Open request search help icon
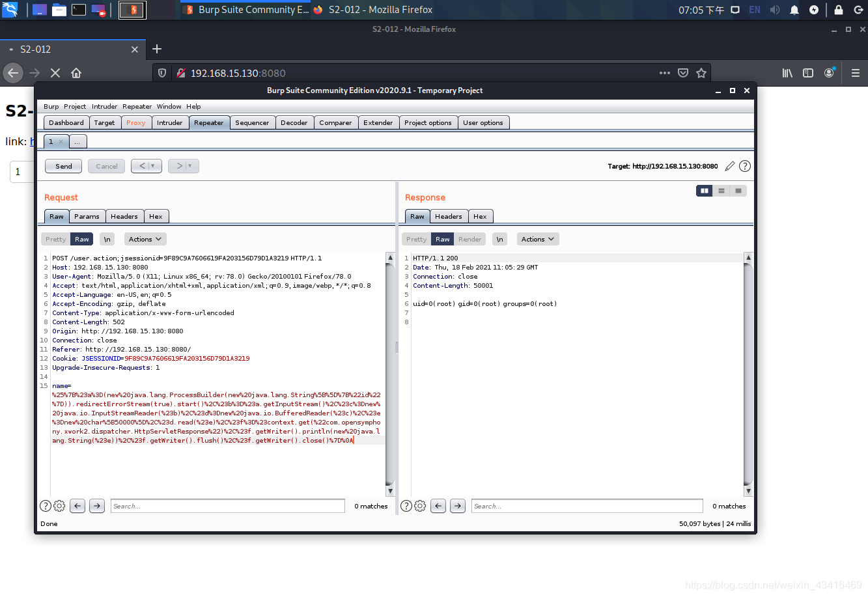The image size is (868, 597). (x=46, y=506)
